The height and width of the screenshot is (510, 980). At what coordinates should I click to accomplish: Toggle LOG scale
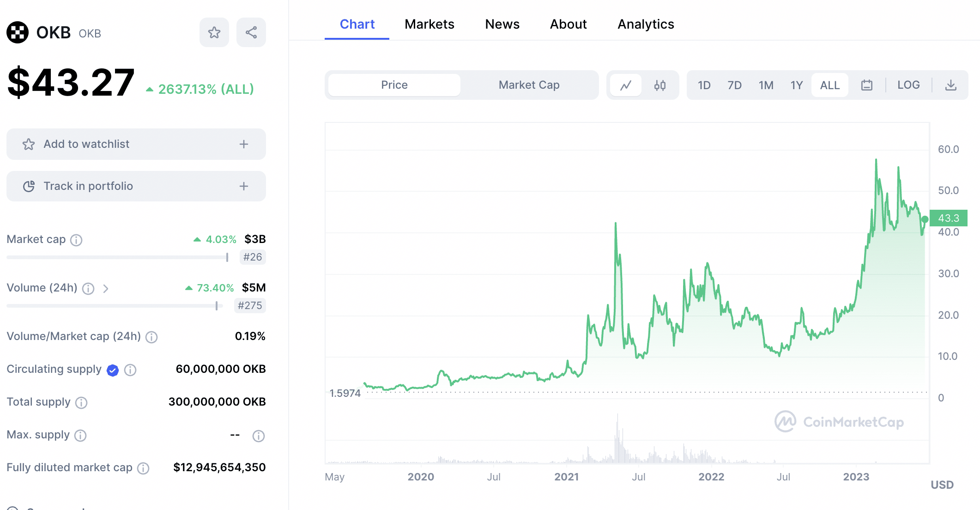(908, 85)
